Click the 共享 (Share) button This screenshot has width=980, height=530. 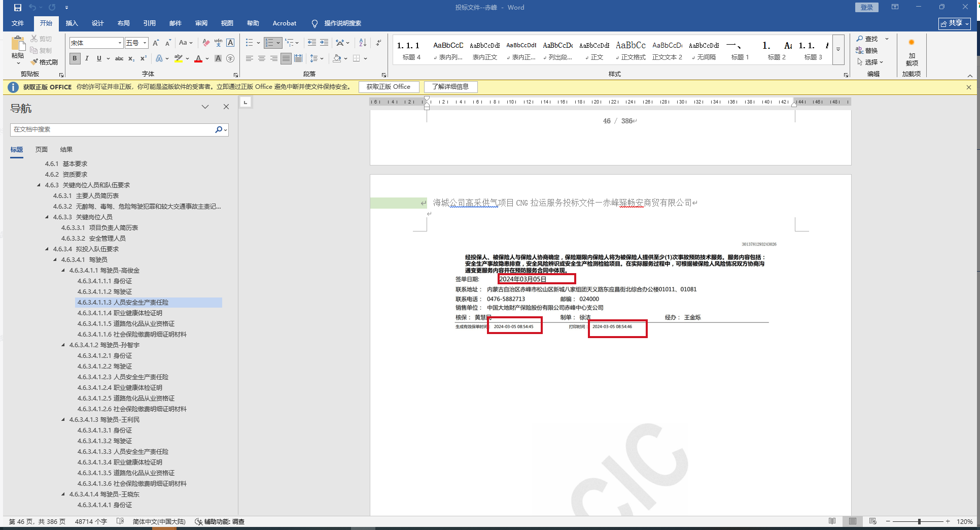(x=955, y=23)
